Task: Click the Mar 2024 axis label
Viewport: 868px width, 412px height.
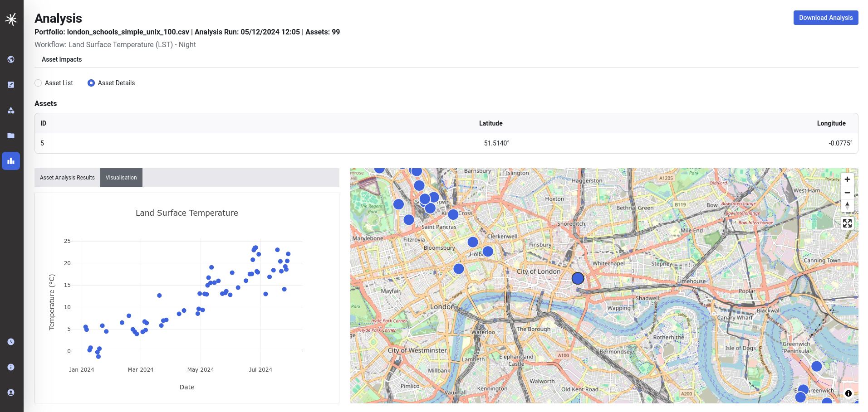Action: pos(141,370)
